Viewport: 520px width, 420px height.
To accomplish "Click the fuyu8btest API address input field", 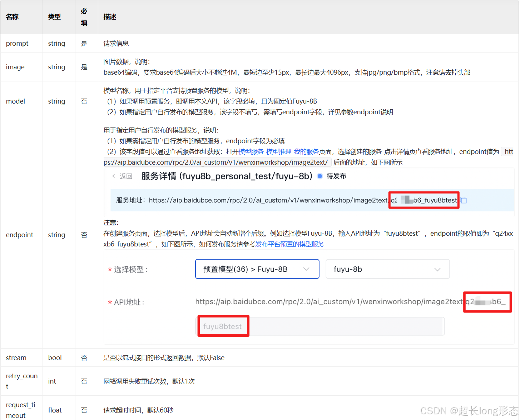I will coord(321,326).
